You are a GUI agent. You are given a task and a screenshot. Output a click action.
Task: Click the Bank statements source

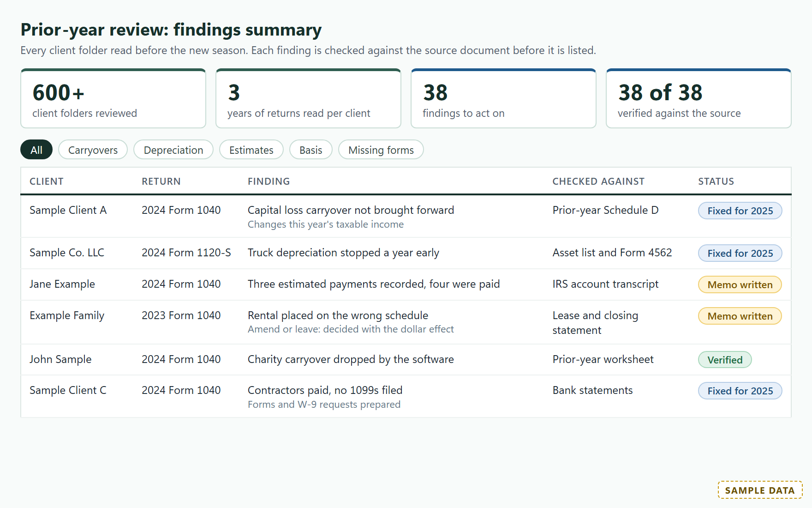(592, 390)
